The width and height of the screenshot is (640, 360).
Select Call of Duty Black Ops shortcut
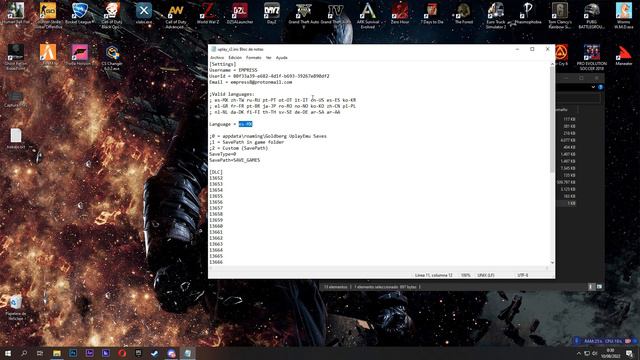(x=112, y=15)
